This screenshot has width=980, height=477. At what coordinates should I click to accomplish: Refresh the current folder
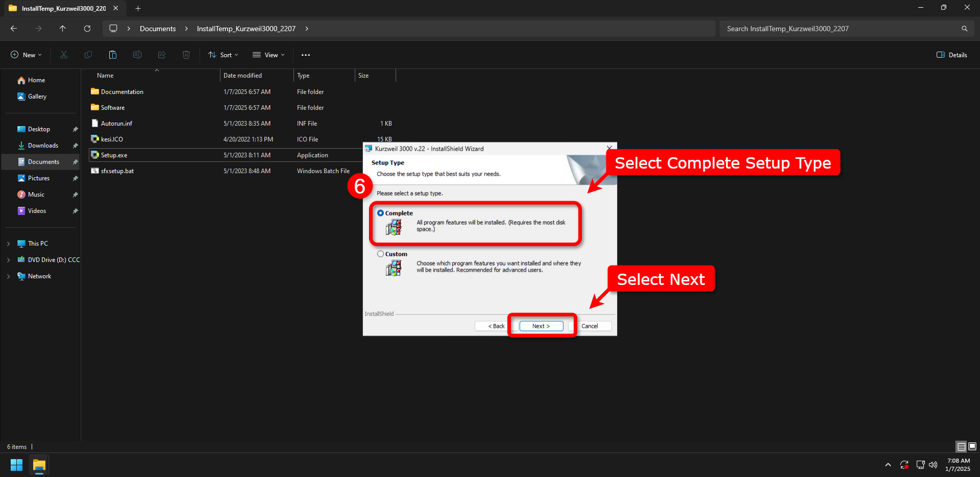pyautogui.click(x=87, y=29)
